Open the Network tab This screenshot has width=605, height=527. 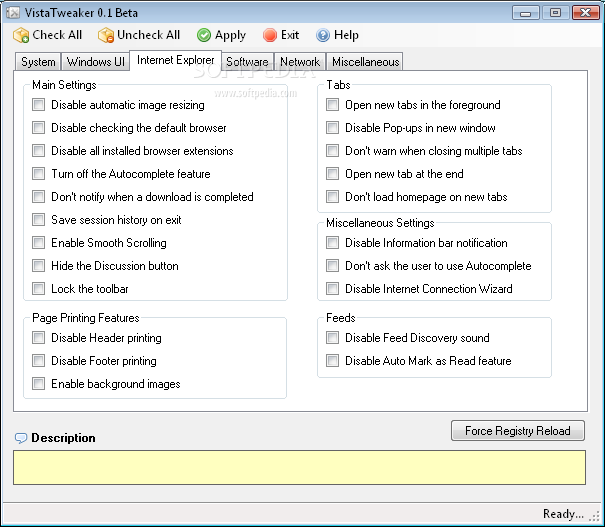point(300,62)
